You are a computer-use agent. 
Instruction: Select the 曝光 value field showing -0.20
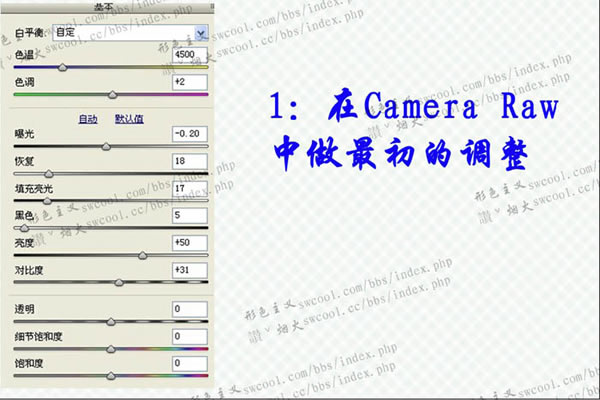click(x=190, y=134)
